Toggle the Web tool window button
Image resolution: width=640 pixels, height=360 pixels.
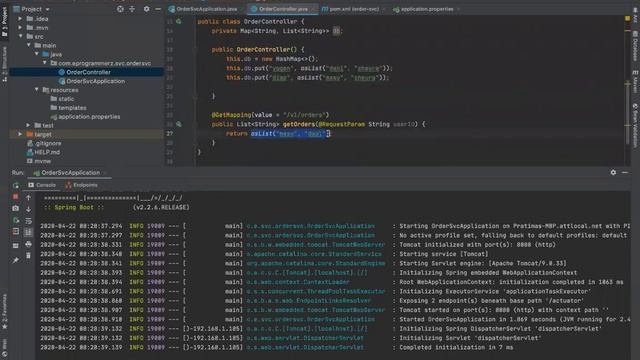point(4,348)
